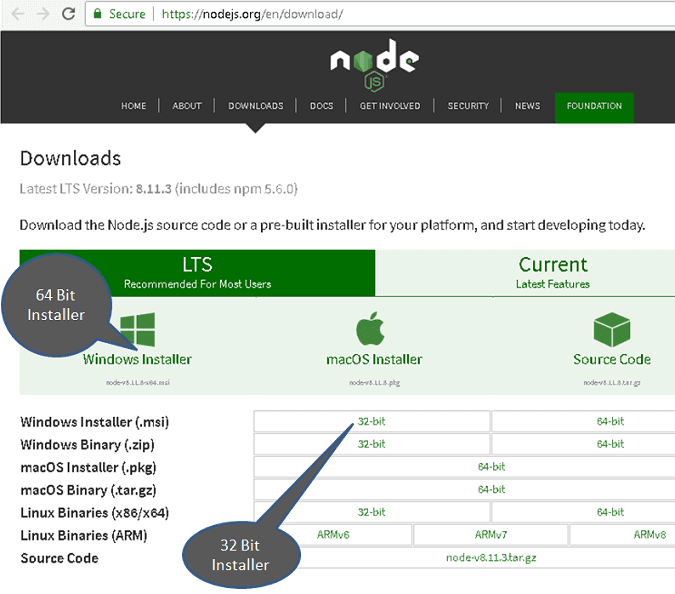This screenshot has width=675, height=594.
Task: Click the file name under macOS Installer
Action: pos(374,383)
